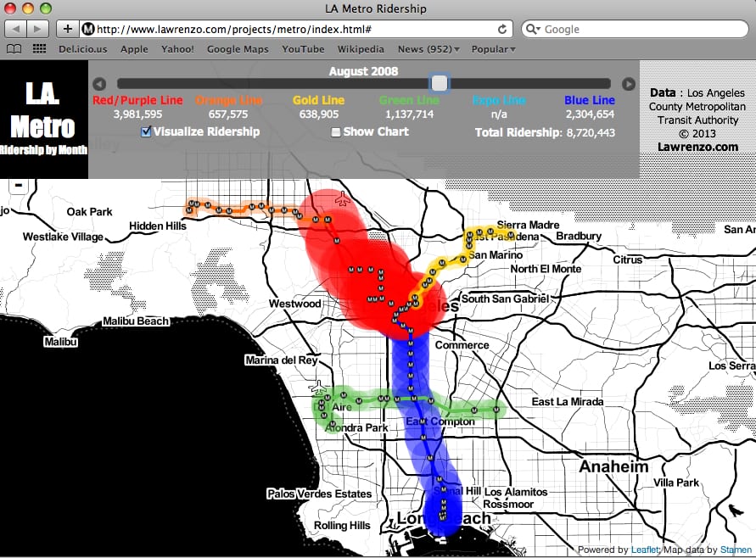756x558 pixels.
Task: Add bookmark with the plus button
Action: (68, 29)
